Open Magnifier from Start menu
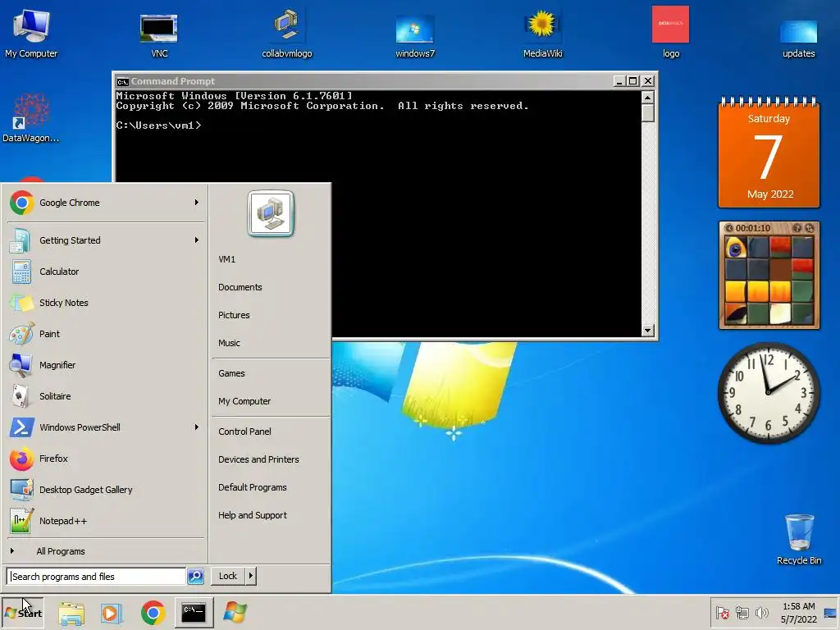The height and width of the screenshot is (630, 840). click(106, 365)
